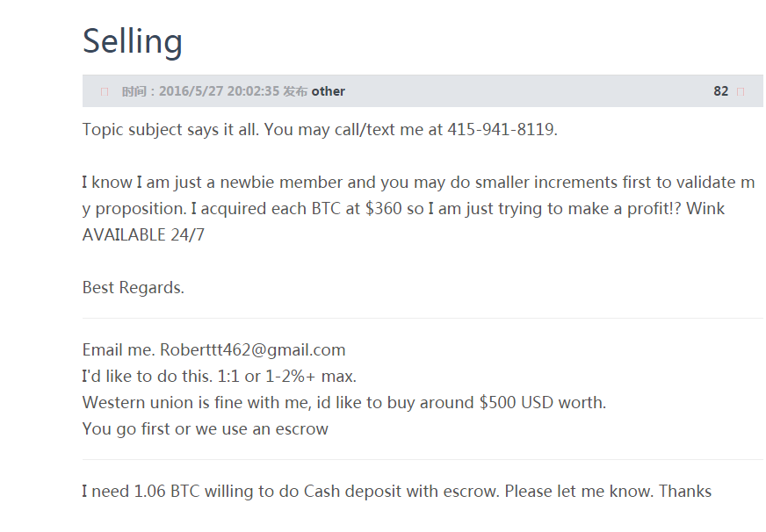The image size is (766, 532).
Task: Open the 'other' category link
Action: point(329,91)
